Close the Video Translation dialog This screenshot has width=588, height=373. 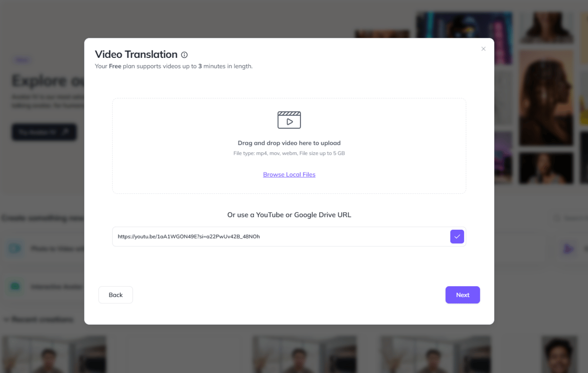tap(483, 49)
